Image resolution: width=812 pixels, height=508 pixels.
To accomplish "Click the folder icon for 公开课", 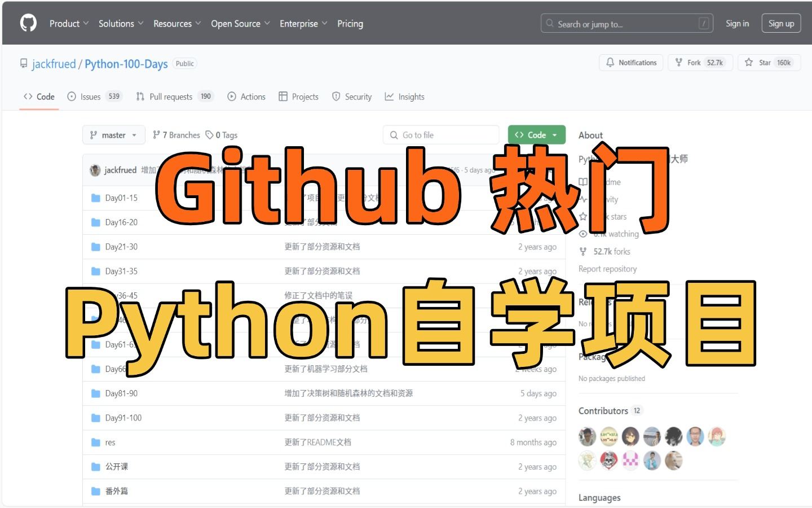I will click(96, 467).
